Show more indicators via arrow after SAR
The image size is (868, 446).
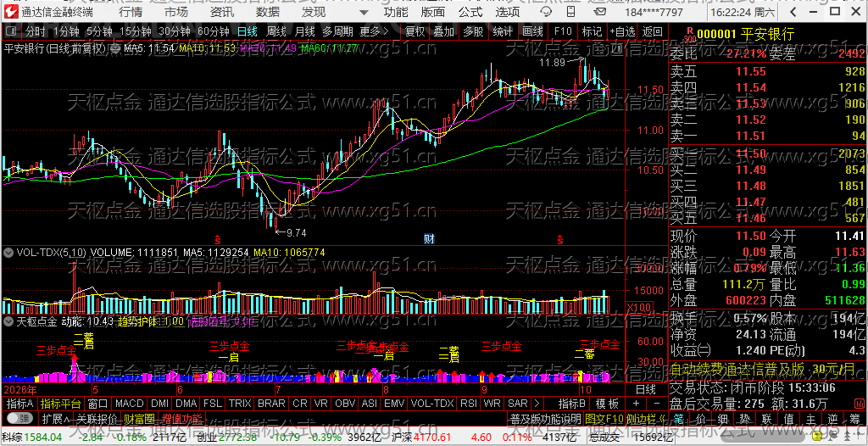point(536,404)
